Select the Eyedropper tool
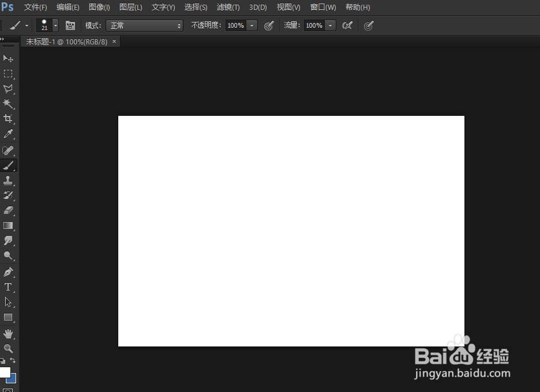 [x=8, y=134]
